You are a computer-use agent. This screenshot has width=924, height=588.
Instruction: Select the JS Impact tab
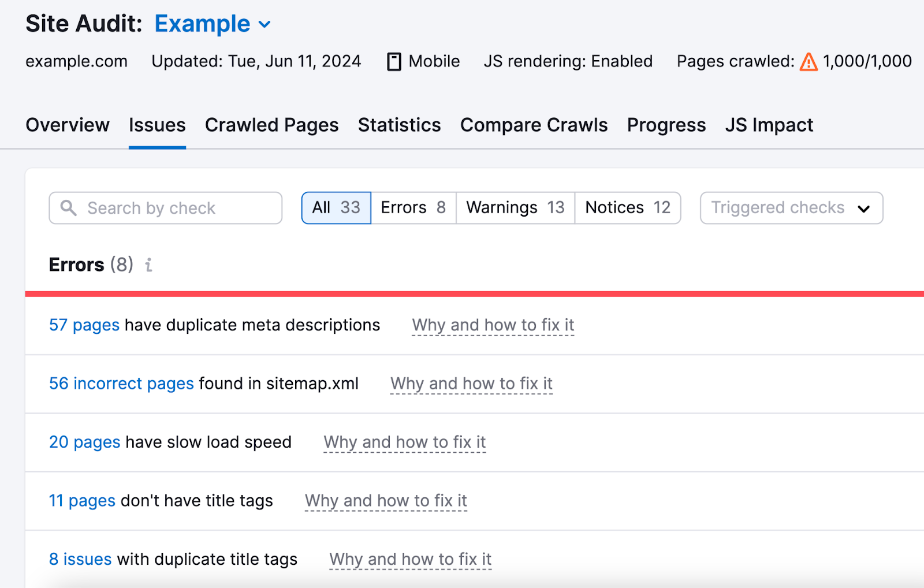[769, 125]
